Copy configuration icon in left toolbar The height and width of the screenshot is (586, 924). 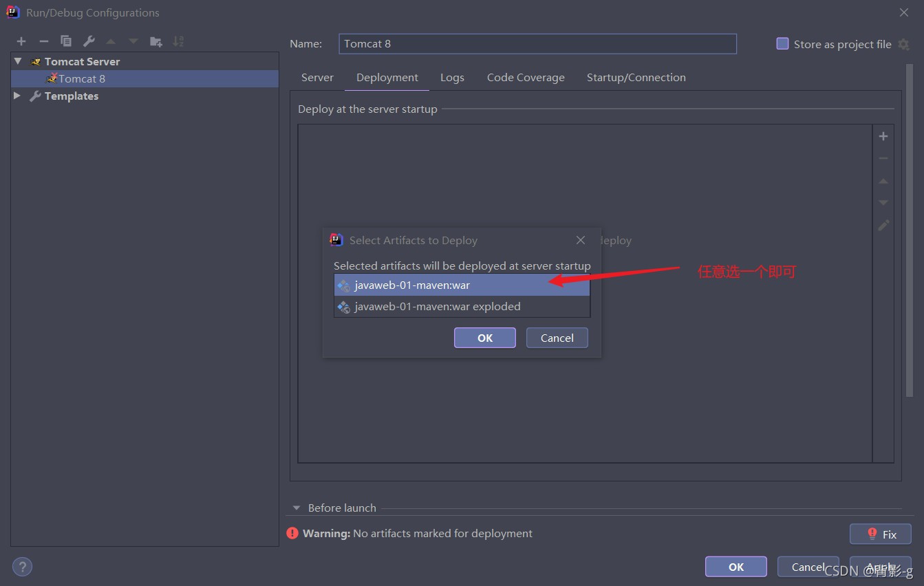[x=65, y=41]
